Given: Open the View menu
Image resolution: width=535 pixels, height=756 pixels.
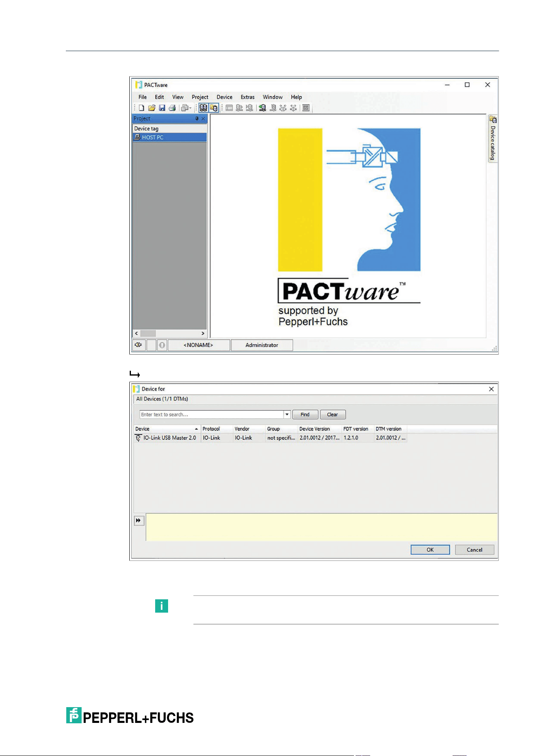Looking at the screenshot, I should [178, 97].
